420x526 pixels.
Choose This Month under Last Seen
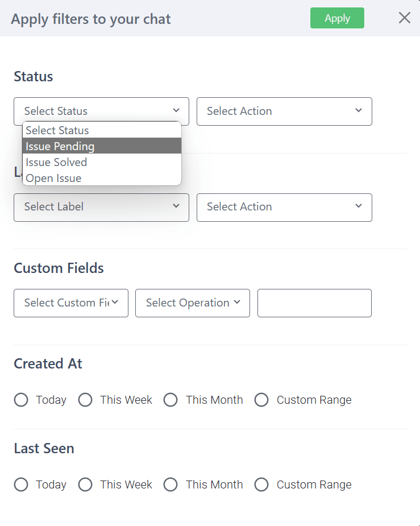171,484
